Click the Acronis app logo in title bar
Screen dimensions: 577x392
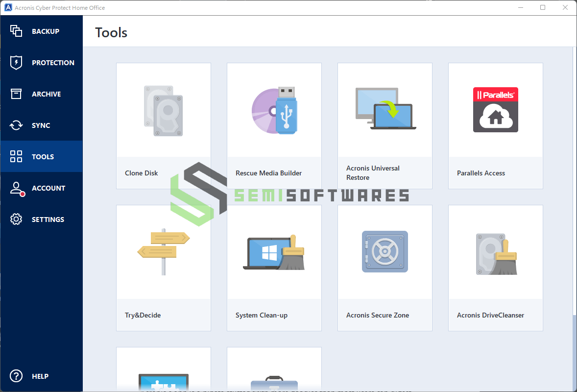click(8, 7)
